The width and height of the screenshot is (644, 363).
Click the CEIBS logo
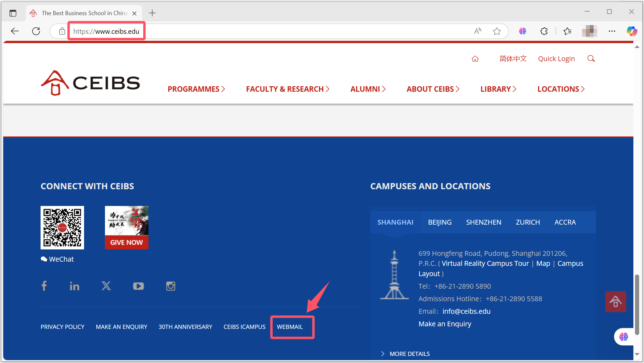tap(90, 83)
